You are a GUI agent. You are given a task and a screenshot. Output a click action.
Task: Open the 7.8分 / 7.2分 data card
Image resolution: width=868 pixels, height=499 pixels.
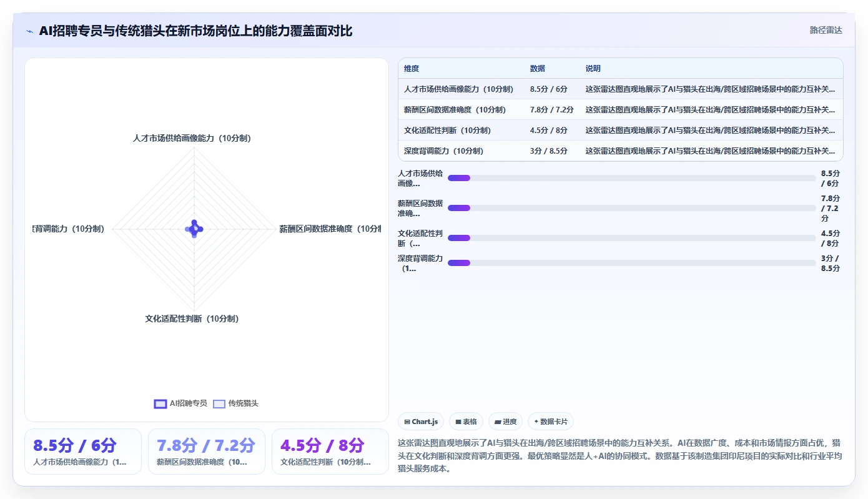(206, 451)
